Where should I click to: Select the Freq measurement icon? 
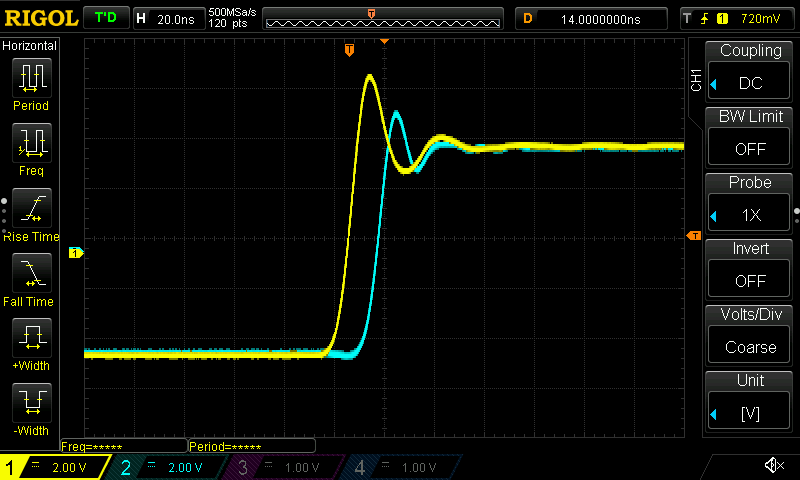coord(32,142)
